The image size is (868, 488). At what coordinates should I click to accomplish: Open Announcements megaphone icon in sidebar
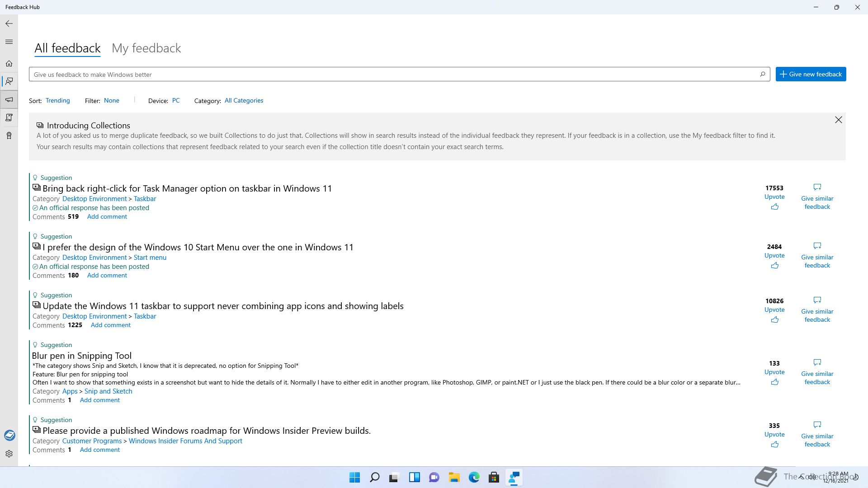point(9,99)
